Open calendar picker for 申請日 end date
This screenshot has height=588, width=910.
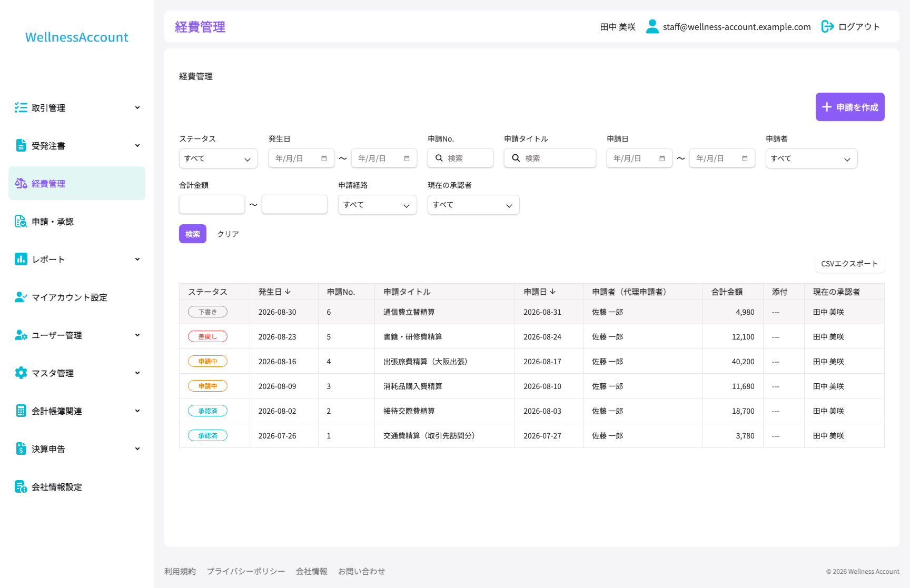[745, 158]
